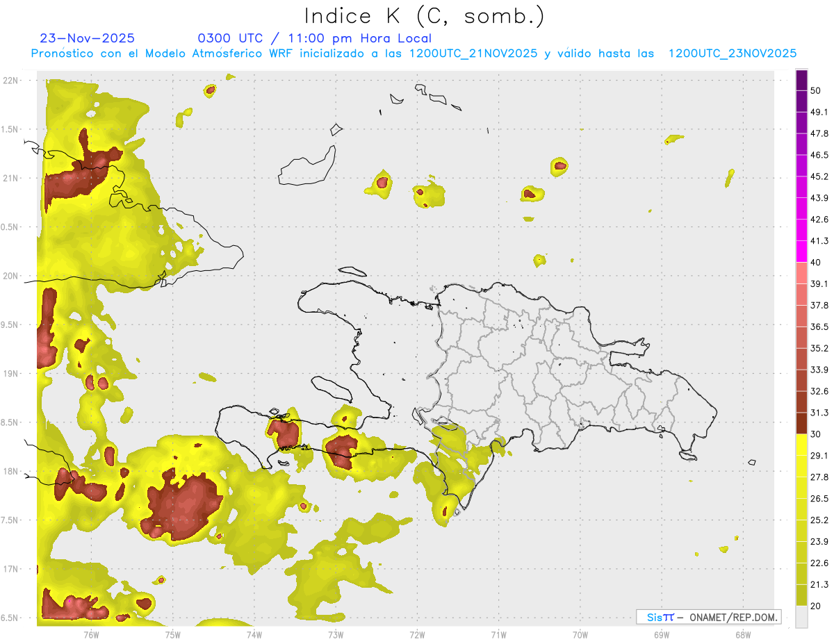The height and width of the screenshot is (644, 834).
Task: Click the '75W' longitude label
Action: [x=173, y=634]
